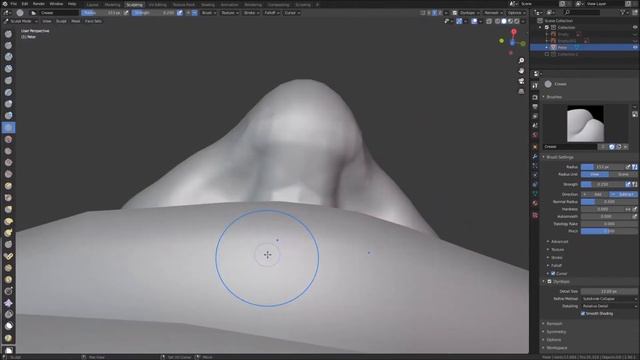Open the Falloff dropdown in header
The width and height of the screenshot is (640, 360).
[x=271, y=13]
